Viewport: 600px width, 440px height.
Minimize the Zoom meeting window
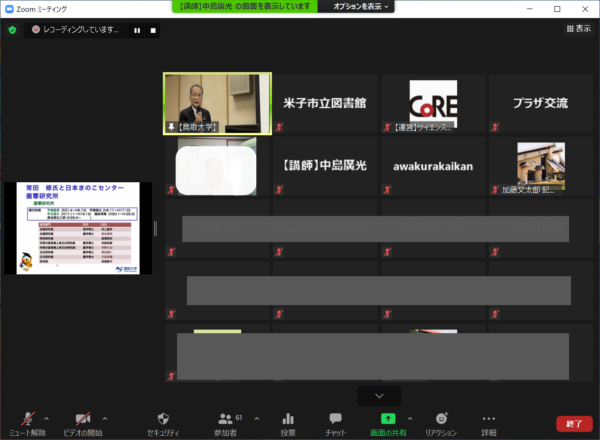pyautogui.click(x=530, y=9)
